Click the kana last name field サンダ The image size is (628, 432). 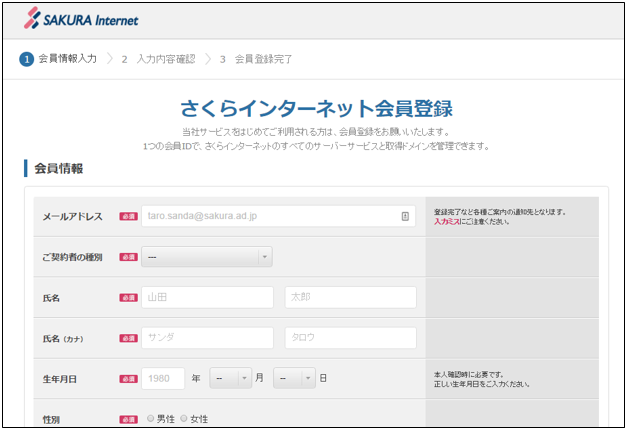click(207, 338)
